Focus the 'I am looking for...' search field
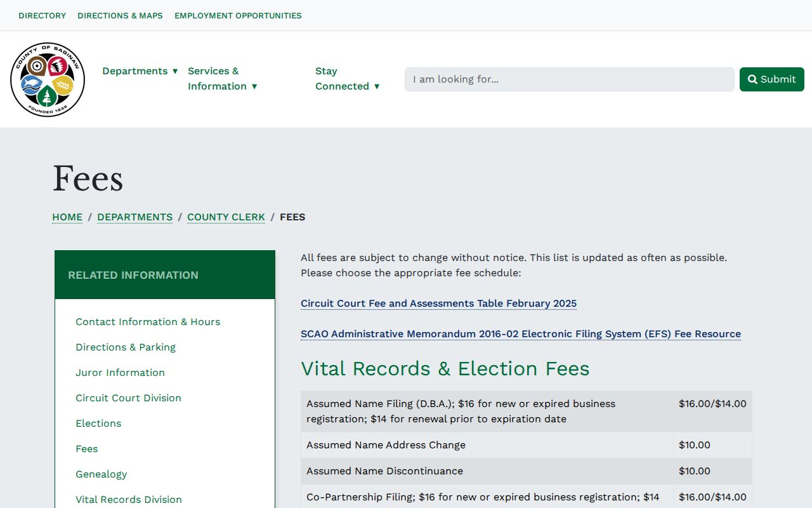The image size is (812, 508). pyautogui.click(x=570, y=79)
